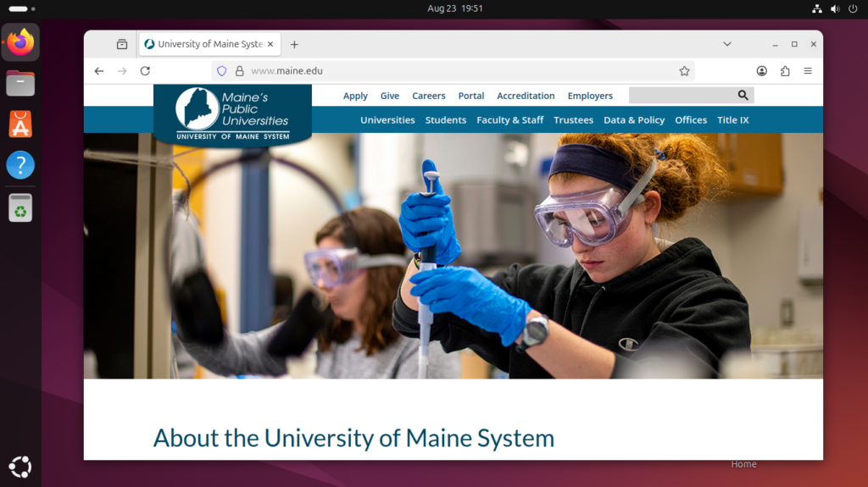Screen dimensions: 868x487
Task: Expand the list all tabs dropdown
Action: point(727,44)
